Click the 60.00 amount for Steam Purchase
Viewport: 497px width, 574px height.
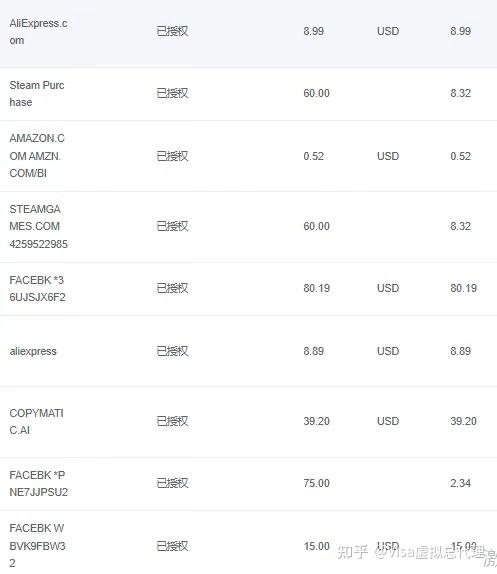317,93
